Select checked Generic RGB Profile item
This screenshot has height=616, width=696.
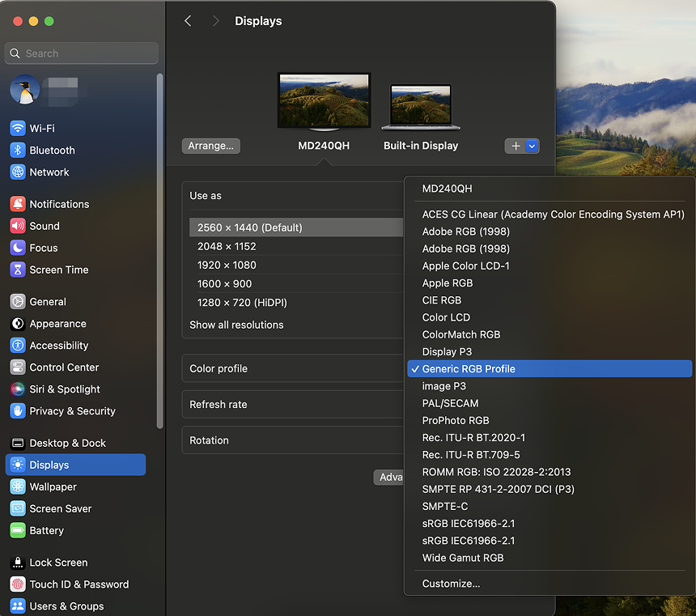pos(550,368)
